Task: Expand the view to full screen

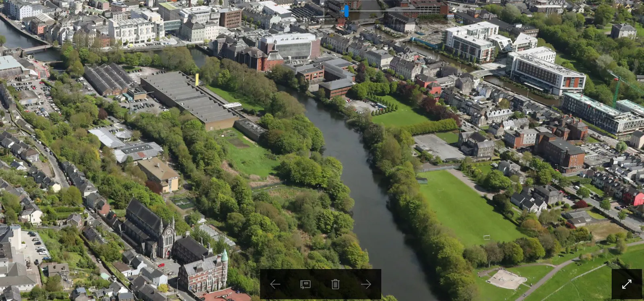Action: point(627,284)
